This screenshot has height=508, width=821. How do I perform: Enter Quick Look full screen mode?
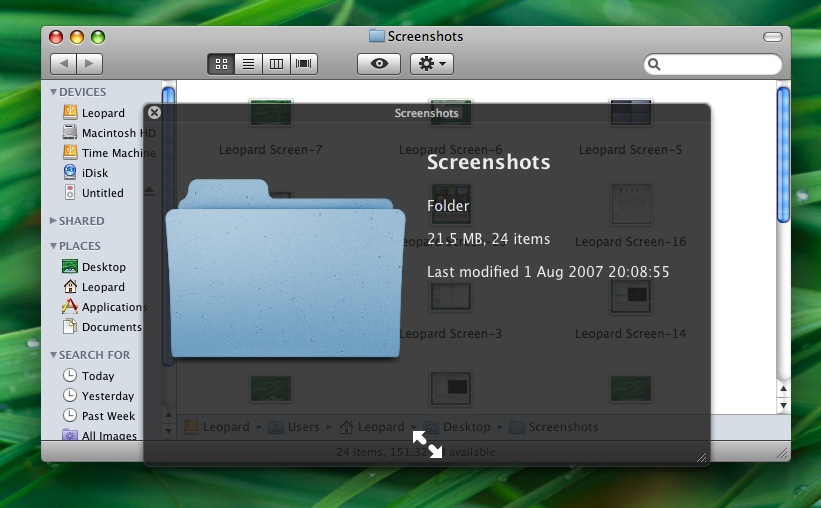427,444
